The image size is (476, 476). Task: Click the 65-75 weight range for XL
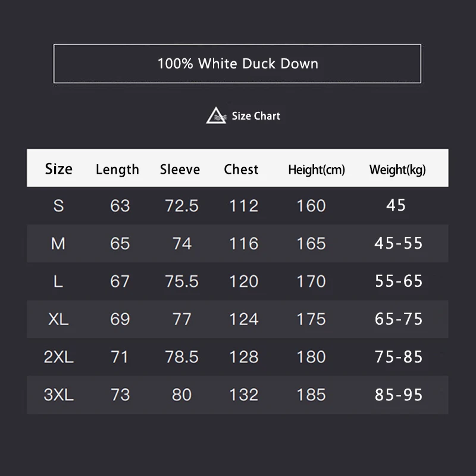pyautogui.click(x=399, y=319)
